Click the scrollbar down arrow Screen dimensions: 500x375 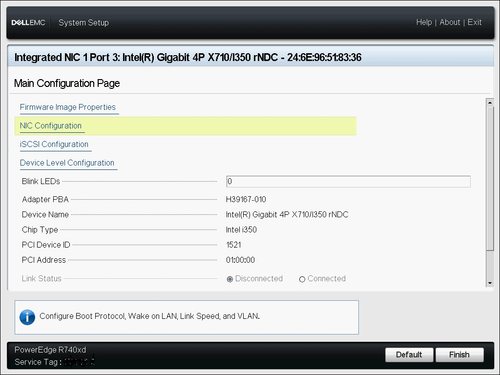pyautogui.click(x=490, y=283)
